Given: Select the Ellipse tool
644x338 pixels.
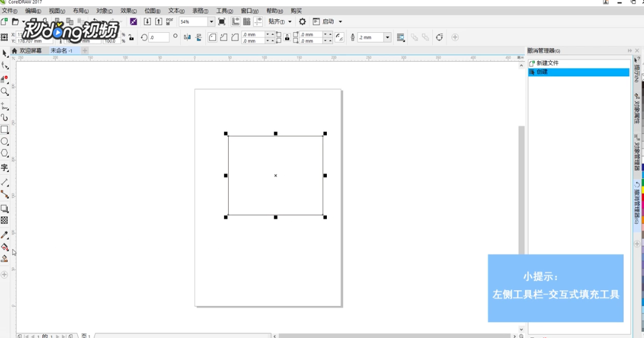Looking at the screenshot, I should pyautogui.click(x=4, y=142).
